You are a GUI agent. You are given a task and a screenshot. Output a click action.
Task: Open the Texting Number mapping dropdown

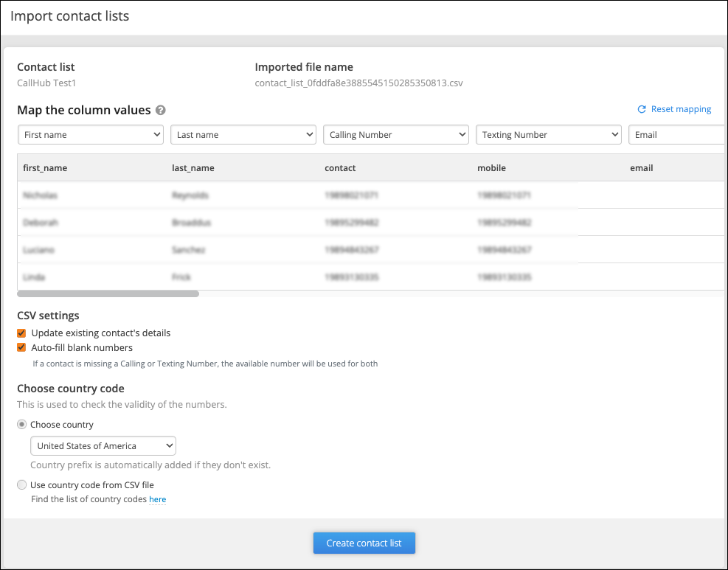coord(549,135)
